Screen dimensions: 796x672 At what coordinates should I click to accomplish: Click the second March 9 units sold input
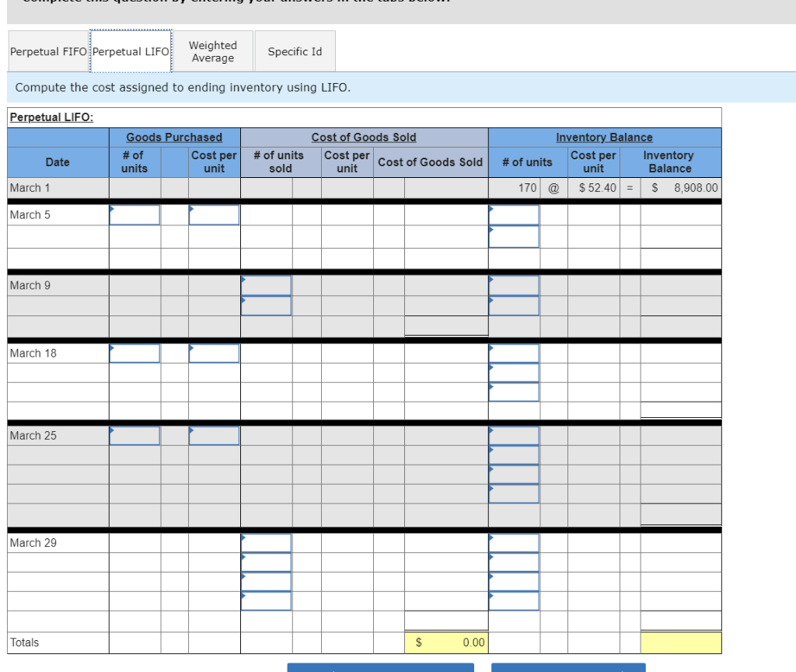click(x=266, y=305)
